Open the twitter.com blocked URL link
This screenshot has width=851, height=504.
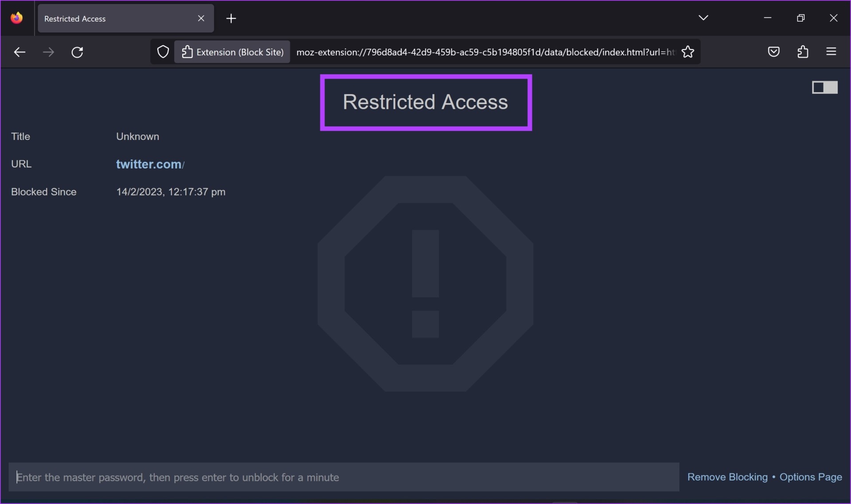coord(150,164)
